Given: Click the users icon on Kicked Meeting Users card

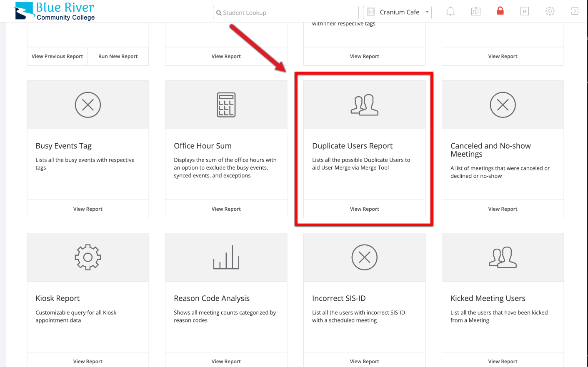Looking at the screenshot, I should (503, 257).
